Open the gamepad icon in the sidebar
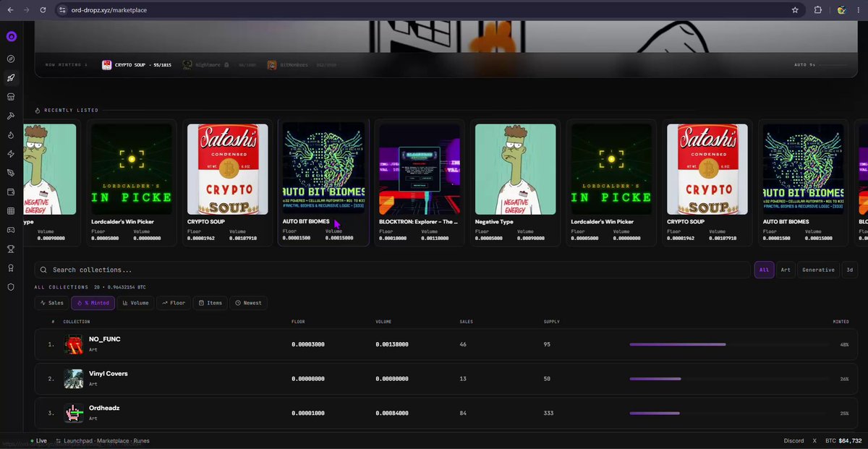Viewport: 868px width, 449px height. (11, 230)
